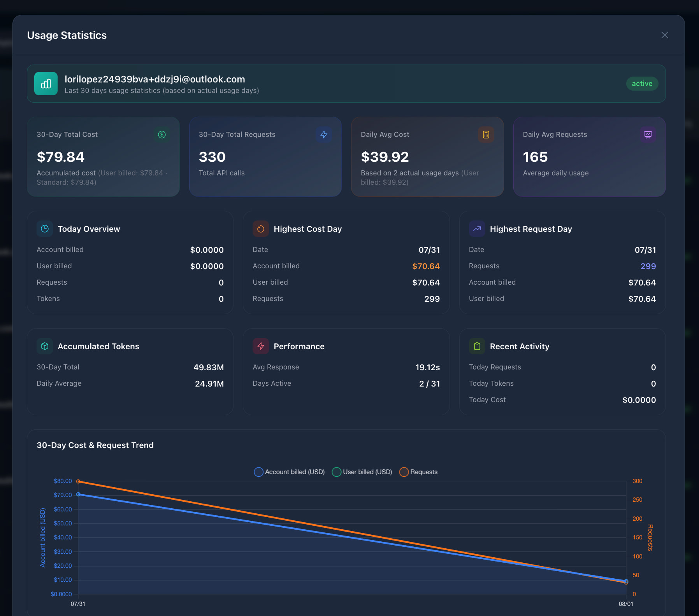
Task: Click the active status badge
Action: tap(642, 84)
